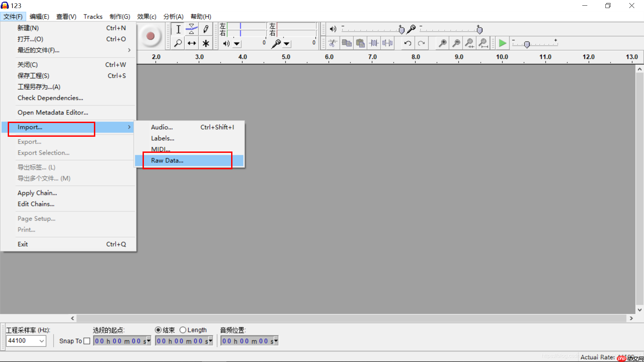Click the red Record button
The height and width of the screenshot is (362, 644).
150,36
